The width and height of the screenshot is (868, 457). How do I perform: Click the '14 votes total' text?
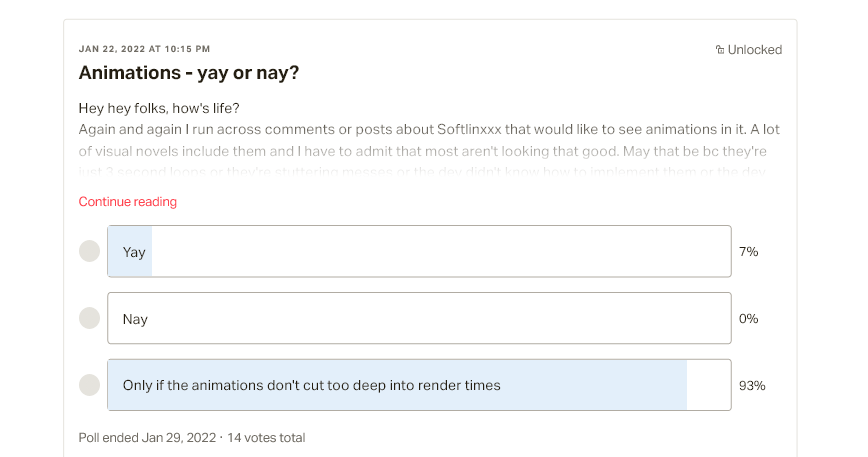click(266, 438)
